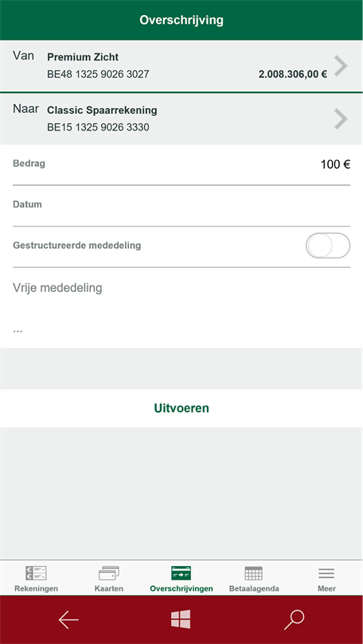Toggle Gestructureerde mededeling switch
This screenshot has height=644, width=363.
tap(328, 246)
